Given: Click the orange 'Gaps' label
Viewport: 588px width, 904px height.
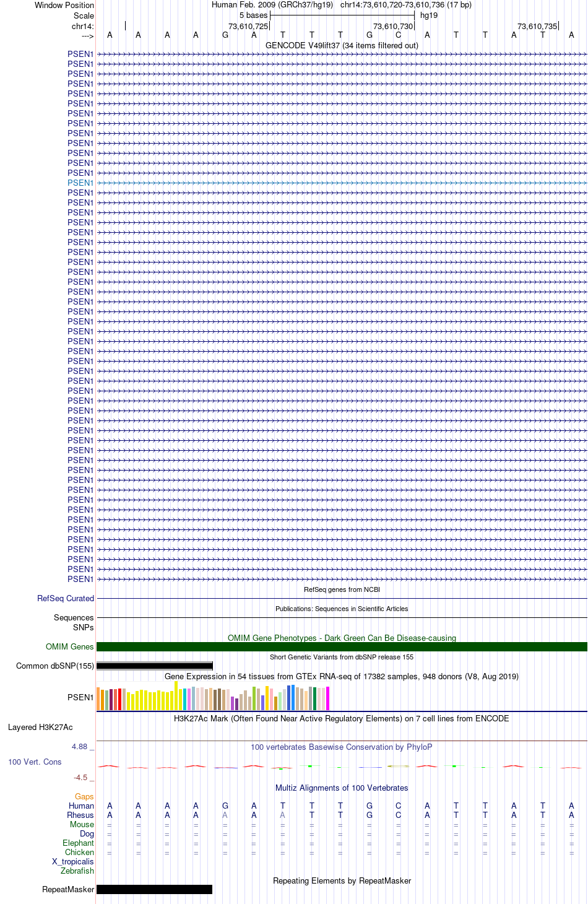Looking at the screenshot, I should click(x=84, y=796).
